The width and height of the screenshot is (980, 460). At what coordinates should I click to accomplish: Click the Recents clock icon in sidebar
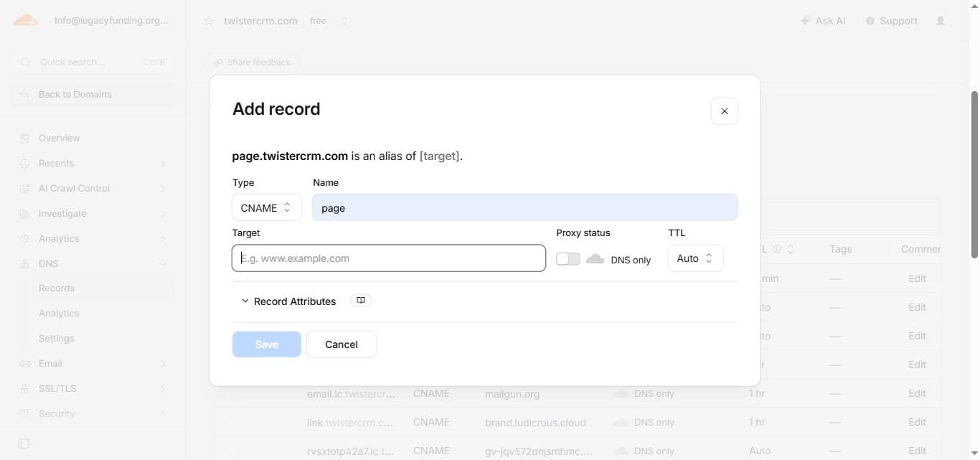pyautogui.click(x=24, y=163)
